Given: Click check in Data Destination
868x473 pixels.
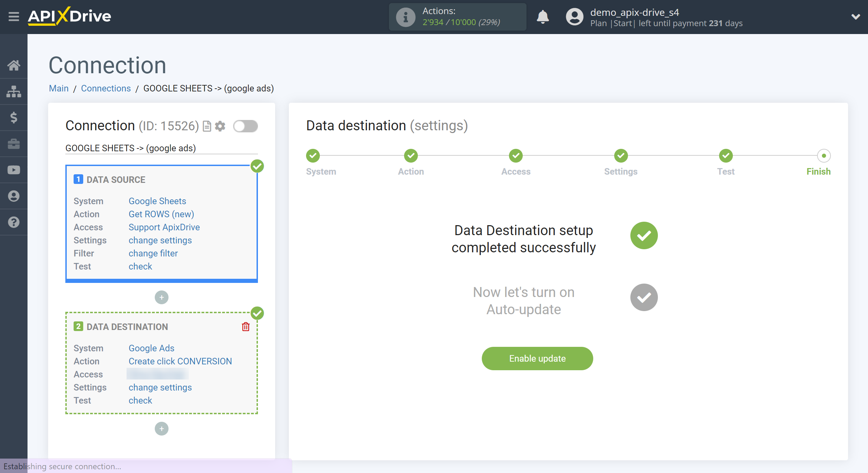Looking at the screenshot, I should tap(140, 400).
